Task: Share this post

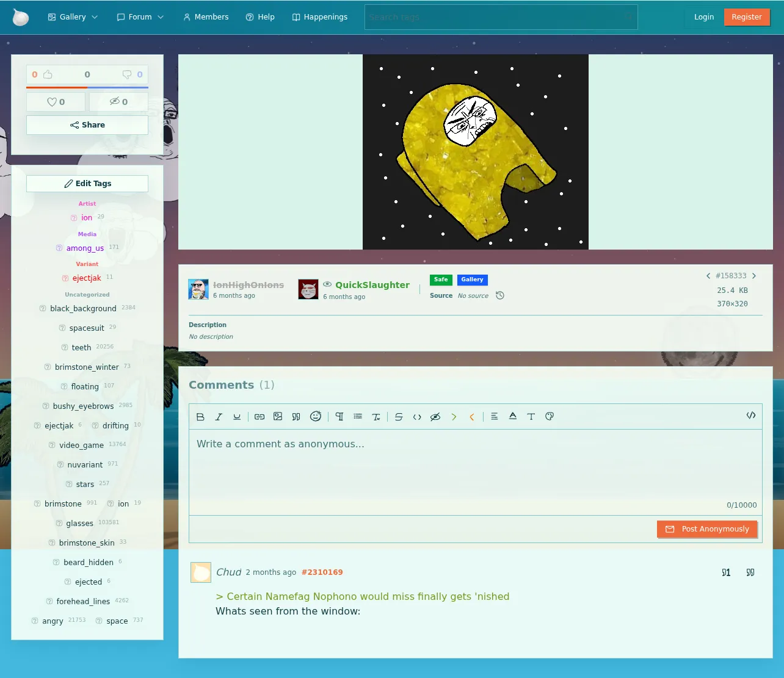Action: 87,125
